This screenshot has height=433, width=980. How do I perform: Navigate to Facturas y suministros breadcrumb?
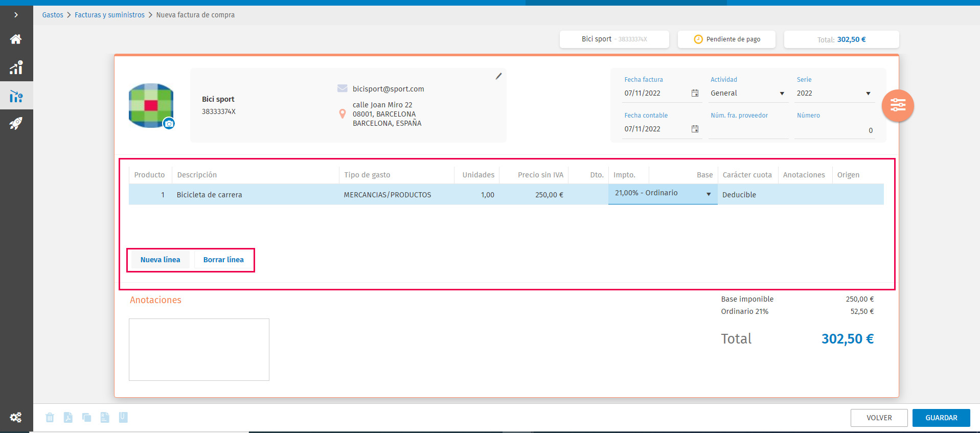click(110, 15)
